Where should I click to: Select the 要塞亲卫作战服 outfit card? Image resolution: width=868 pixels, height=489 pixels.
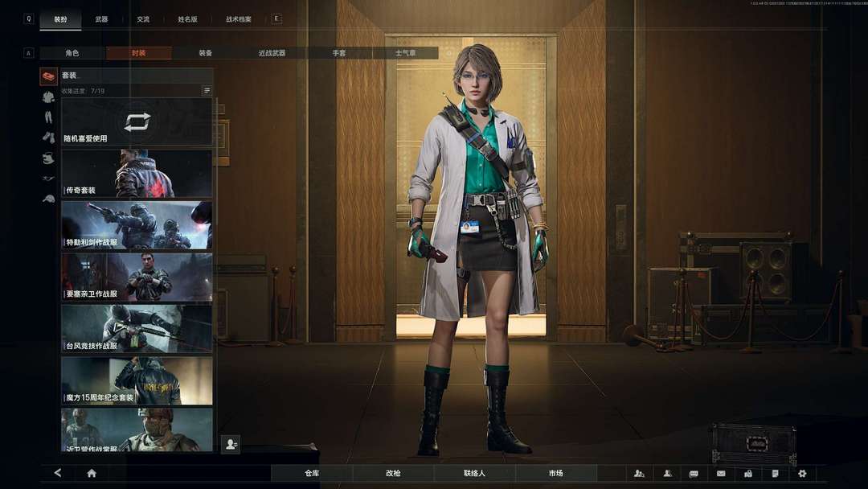pyautogui.click(x=137, y=277)
